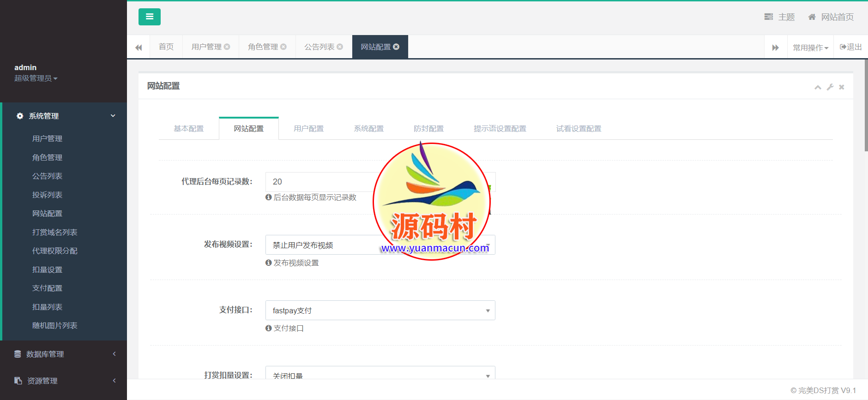Click the 退出 logout link
Viewport: 868px width, 400px height.
click(850, 47)
